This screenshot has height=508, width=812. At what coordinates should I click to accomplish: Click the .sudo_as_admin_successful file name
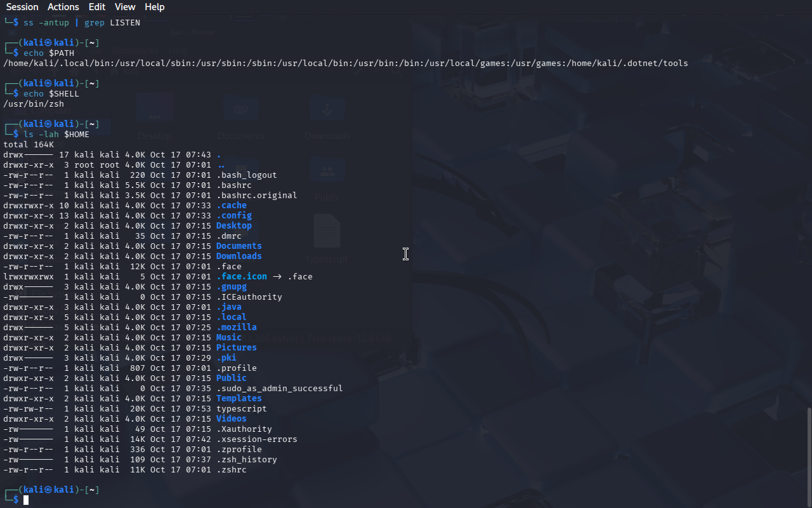coord(279,389)
